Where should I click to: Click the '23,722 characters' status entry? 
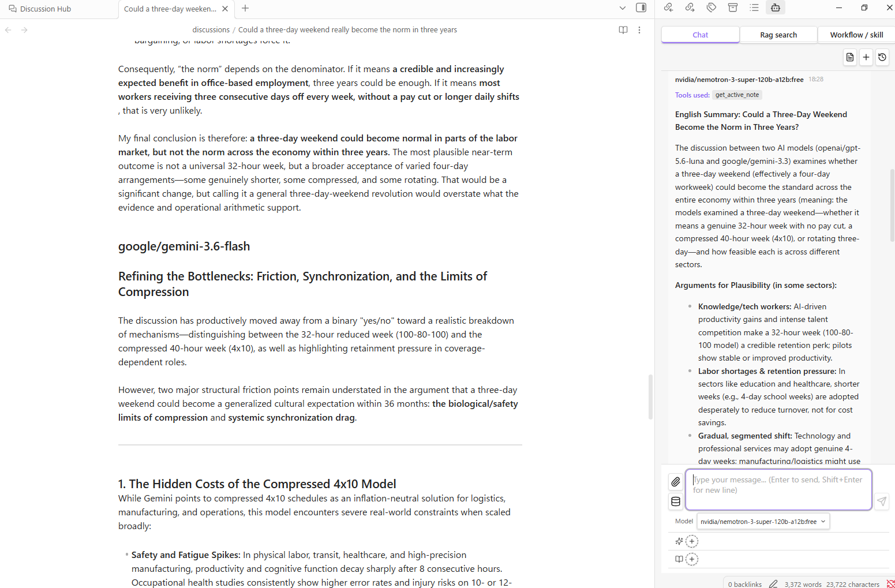[x=853, y=584]
